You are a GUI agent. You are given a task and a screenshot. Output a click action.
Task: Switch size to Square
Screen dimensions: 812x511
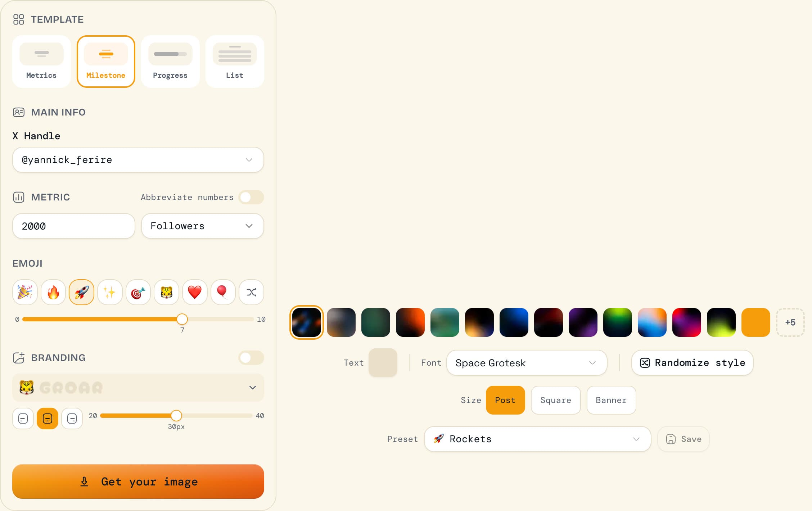(x=555, y=400)
